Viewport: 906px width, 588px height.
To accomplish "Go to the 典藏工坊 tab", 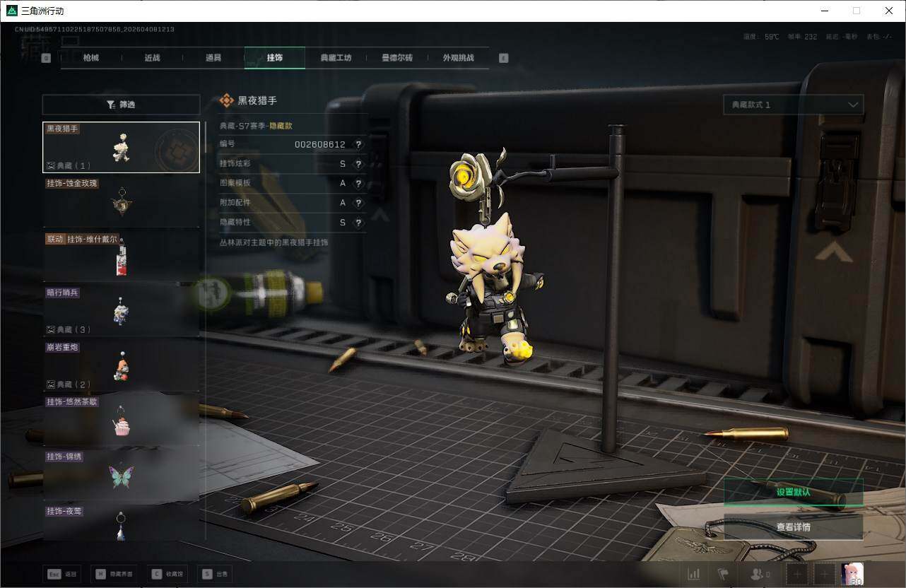I will pyautogui.click(x=336, y=58).
